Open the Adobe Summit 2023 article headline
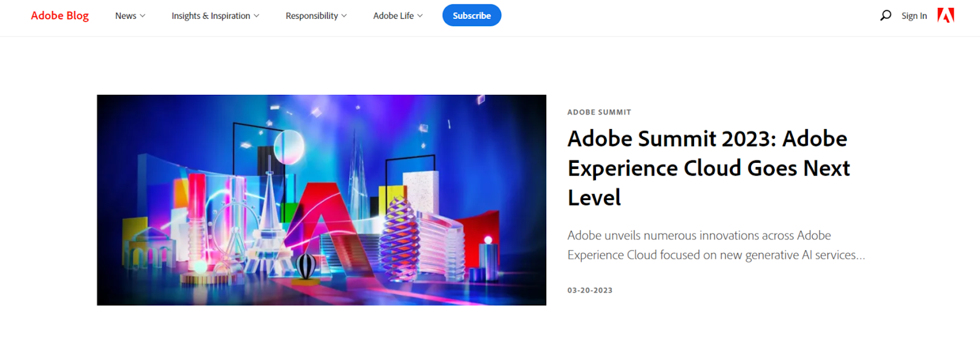This screenshot has width=980, height=352. (709, 168)
